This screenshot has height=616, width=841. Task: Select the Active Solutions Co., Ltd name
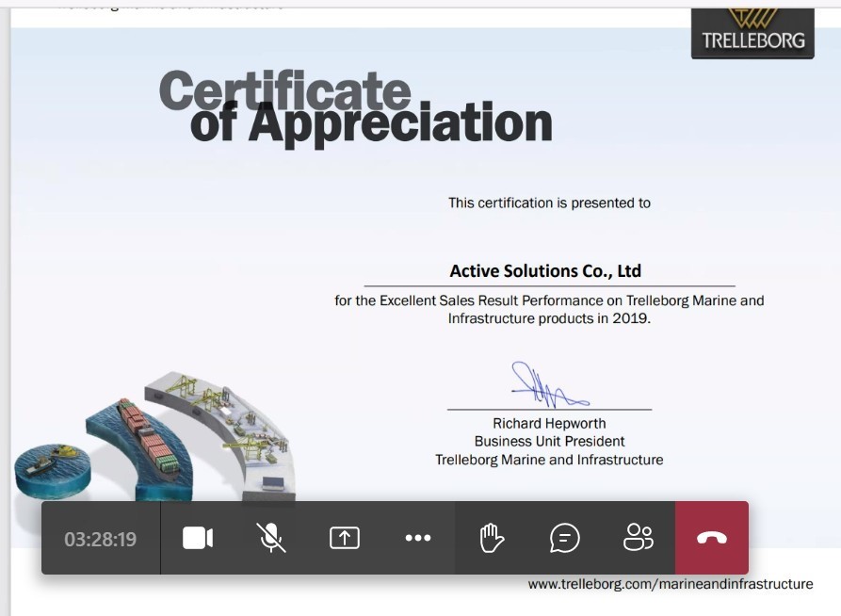point(545,271)
